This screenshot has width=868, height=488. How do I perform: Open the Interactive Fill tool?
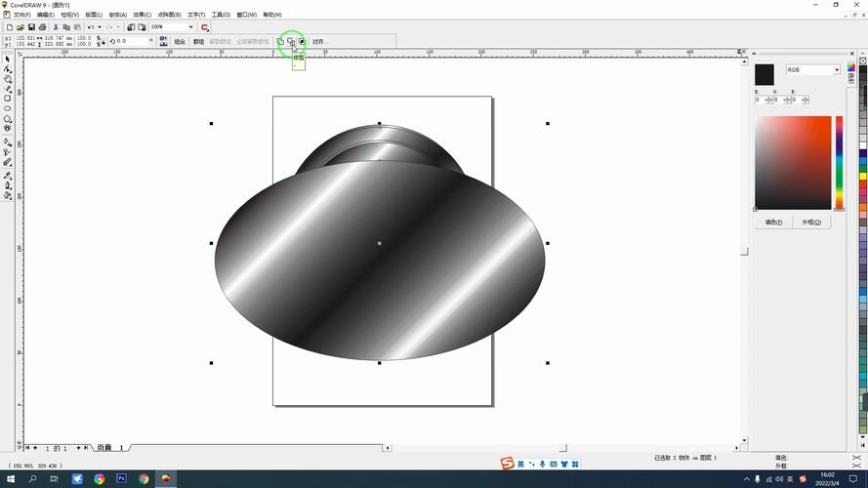click(7, 195)
